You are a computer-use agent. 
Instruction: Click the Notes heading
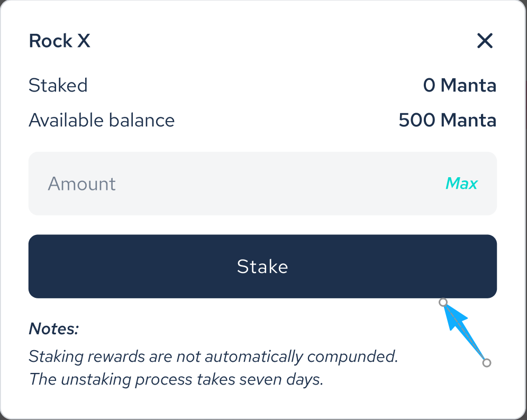(x=53, y=328)
